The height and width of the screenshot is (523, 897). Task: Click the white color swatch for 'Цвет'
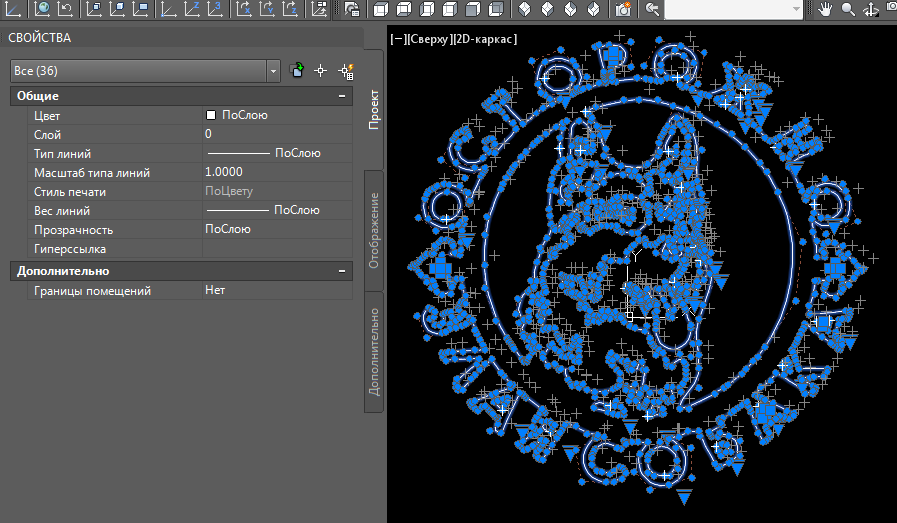click(x=211, y=115)
